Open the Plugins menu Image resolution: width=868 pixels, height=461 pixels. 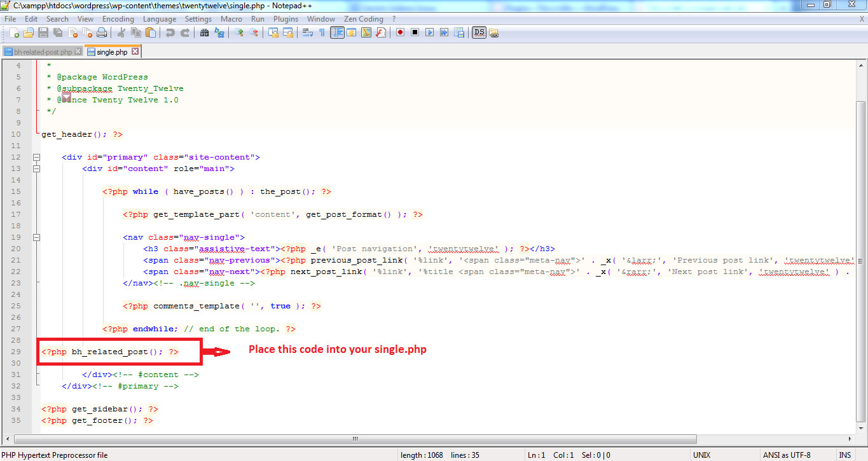(x=286, y=19)
